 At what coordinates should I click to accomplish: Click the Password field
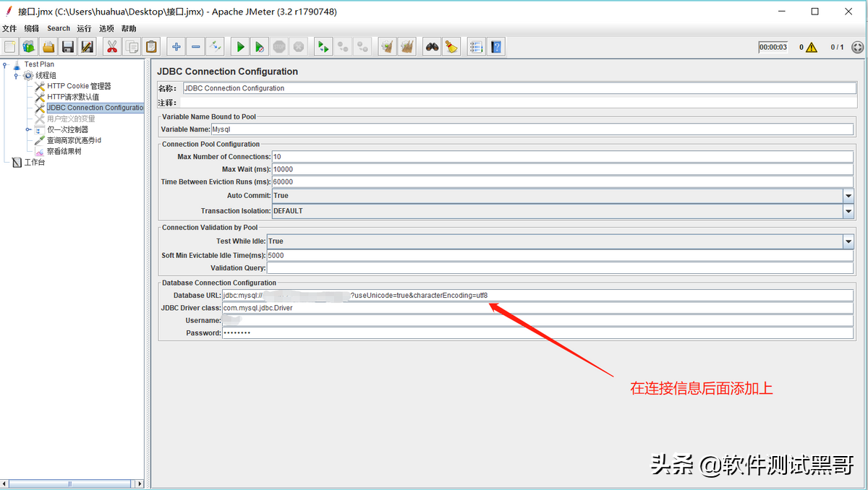[x=538, y=333]
